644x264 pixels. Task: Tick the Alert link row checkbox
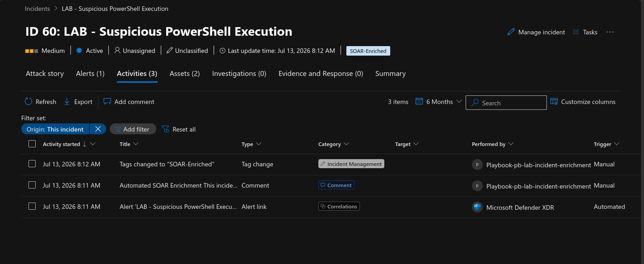(32, 206)
